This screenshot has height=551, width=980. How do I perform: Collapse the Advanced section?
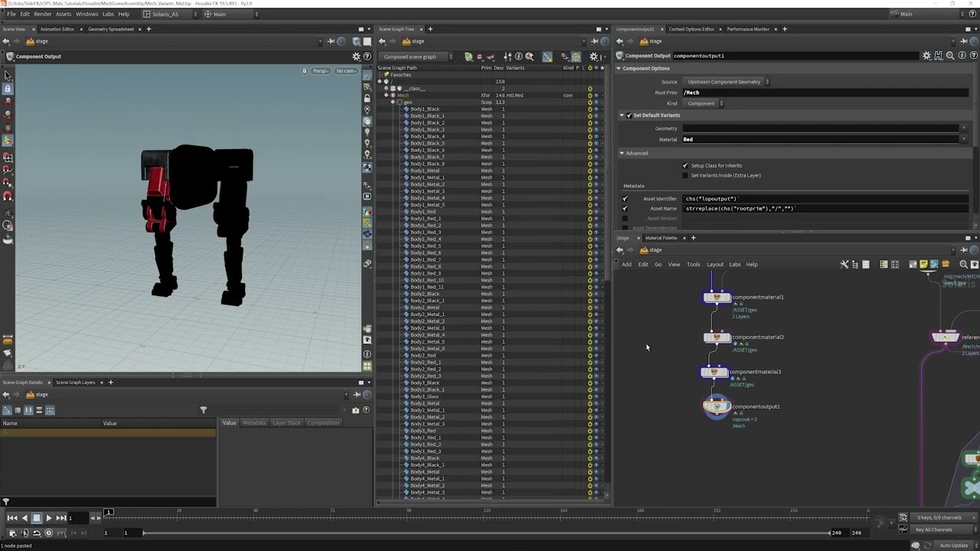(x=622, y=153)
